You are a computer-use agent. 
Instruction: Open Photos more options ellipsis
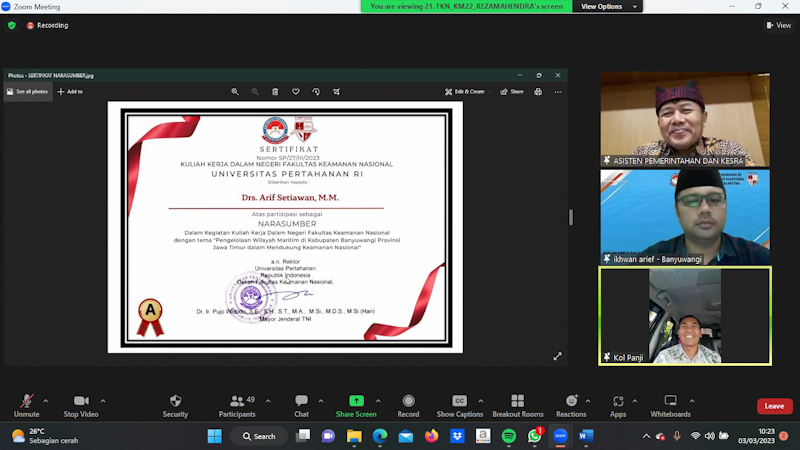(558, 92)
